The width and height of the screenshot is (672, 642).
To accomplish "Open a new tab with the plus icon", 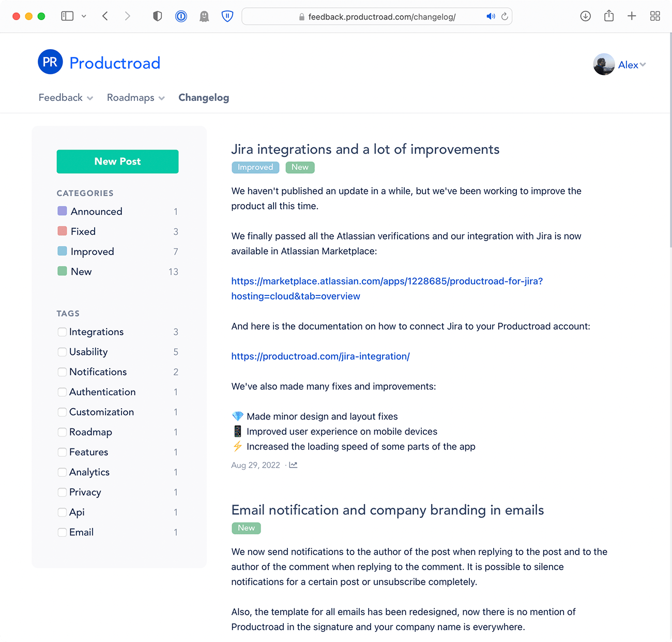I will pos(632,16).
